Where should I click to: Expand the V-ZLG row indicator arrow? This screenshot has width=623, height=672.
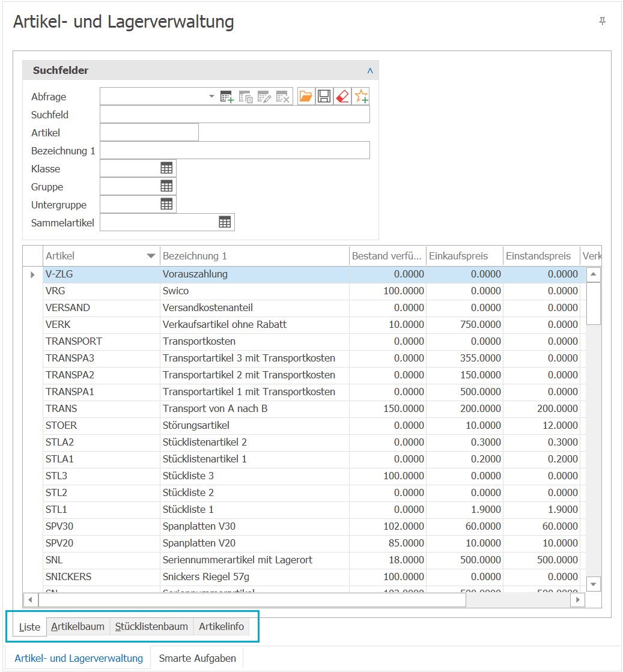pyautogui.click(x=32, y=274)
